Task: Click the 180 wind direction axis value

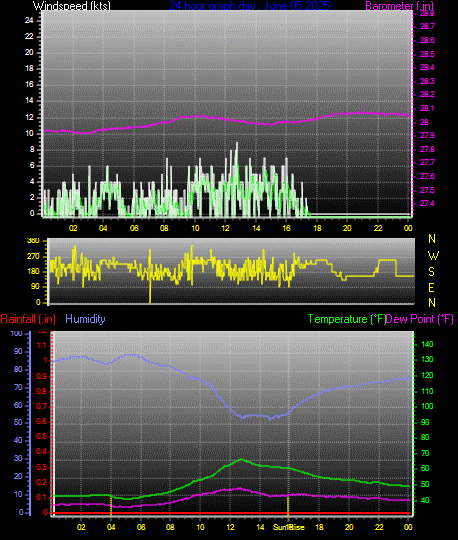Action: (33, 271)
